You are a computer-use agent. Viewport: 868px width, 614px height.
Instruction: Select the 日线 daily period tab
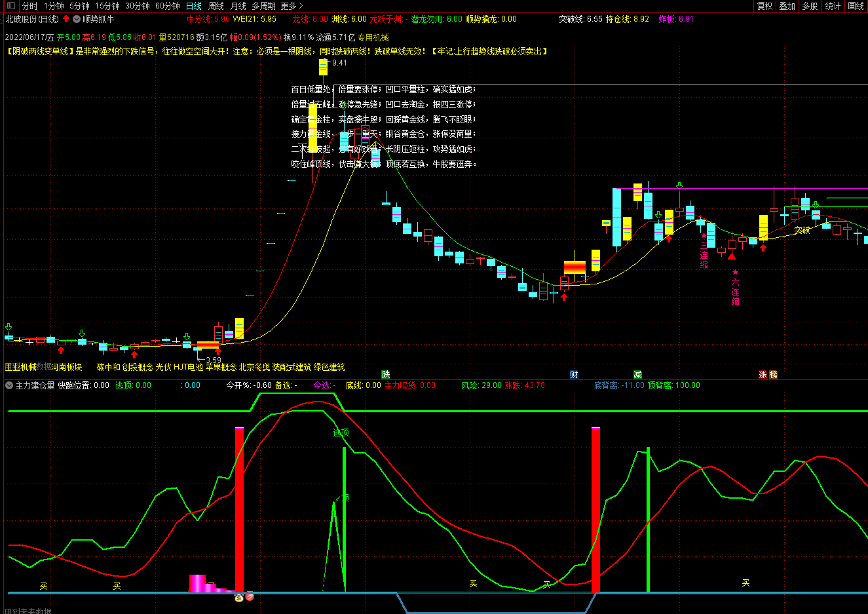pyautogui.click(x=194, y=6)
